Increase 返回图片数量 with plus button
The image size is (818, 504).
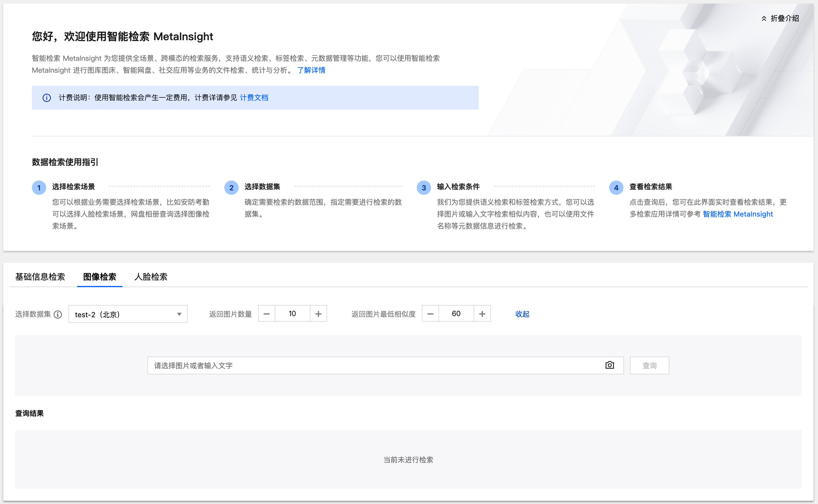[x=318, y=314]
